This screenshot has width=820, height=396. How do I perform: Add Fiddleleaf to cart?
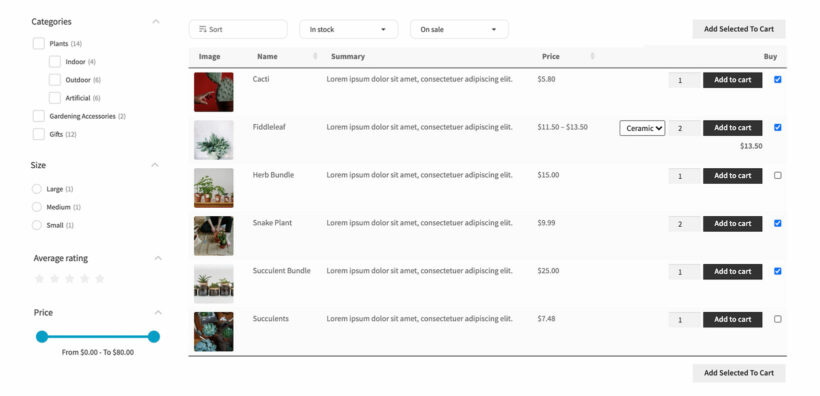point(733,128)
